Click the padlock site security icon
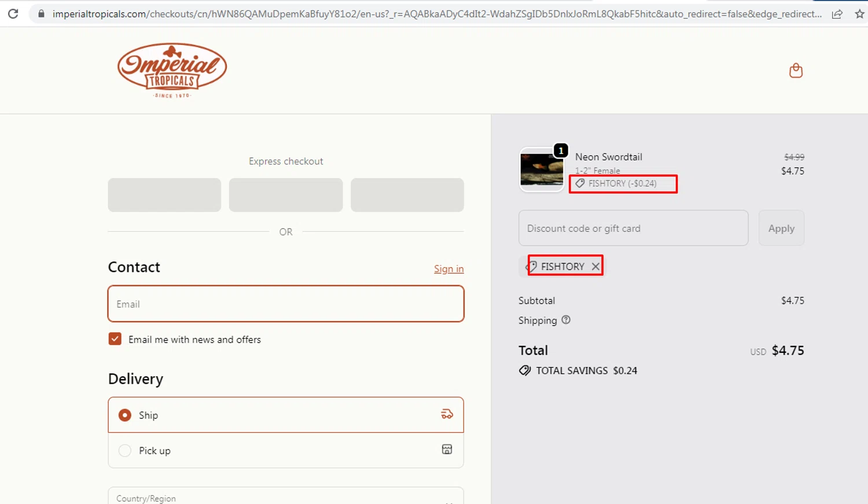The width and height of the screenshot is (868, 504). (41, 13)
